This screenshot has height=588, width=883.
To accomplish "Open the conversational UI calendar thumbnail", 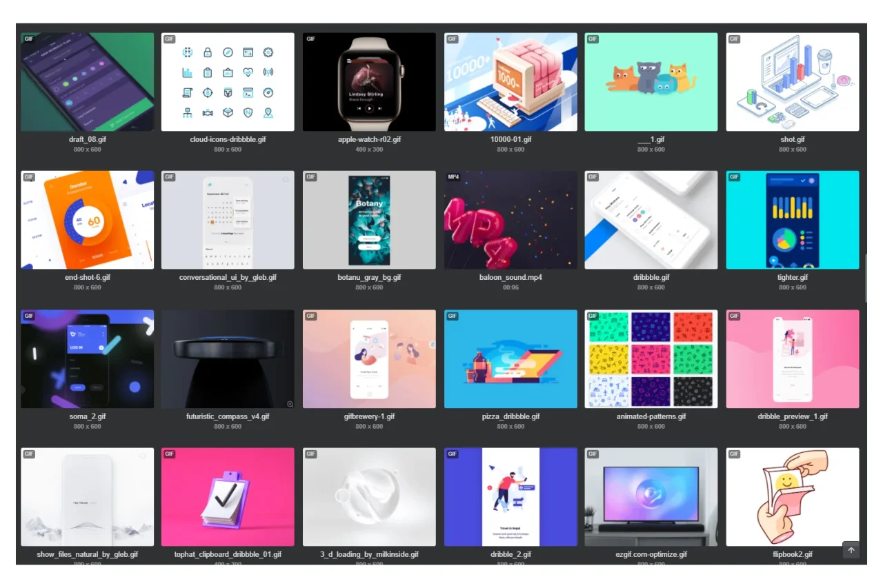I will (228, 220).
